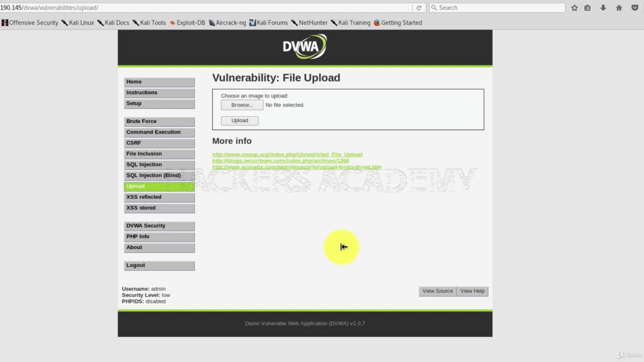The image size is (644, 362).
Task: Click the View Help button
Action: (x=472, y=291)
